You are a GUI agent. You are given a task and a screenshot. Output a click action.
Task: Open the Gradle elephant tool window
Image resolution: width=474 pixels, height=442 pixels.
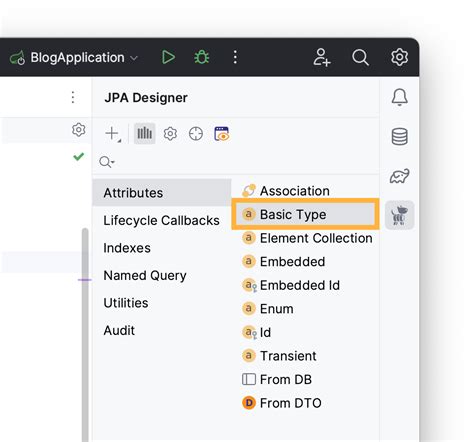(399, 176)
